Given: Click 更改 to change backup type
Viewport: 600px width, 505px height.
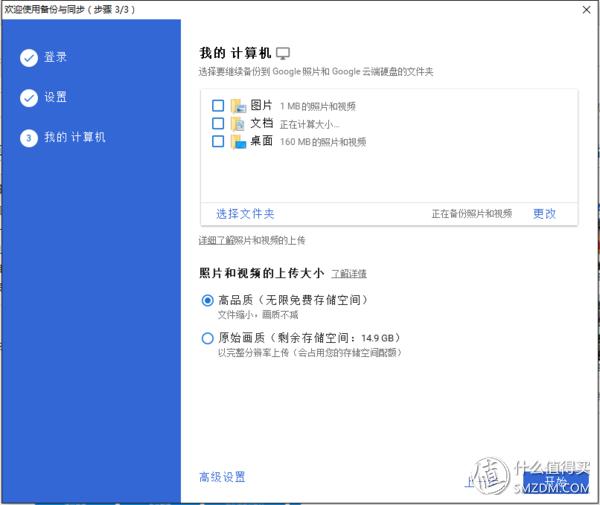Looking at the screenshot, I should point(544,213).
